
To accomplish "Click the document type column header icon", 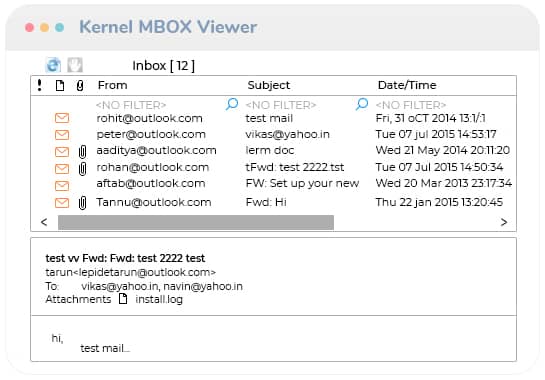I will 60,85.
